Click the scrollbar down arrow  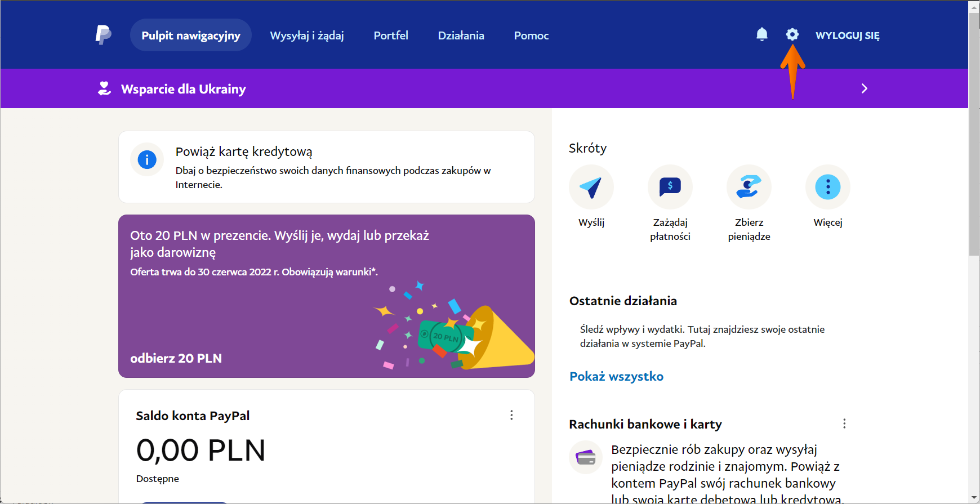974,498
